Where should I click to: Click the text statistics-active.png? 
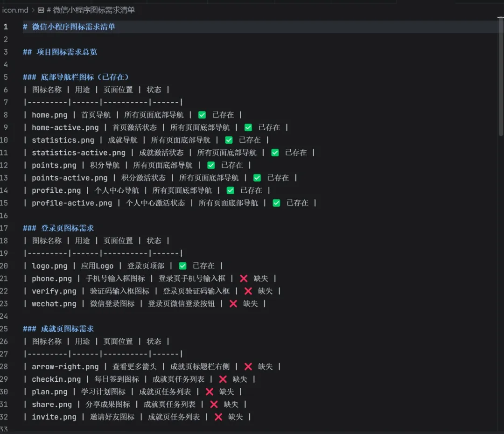point(78,153)
